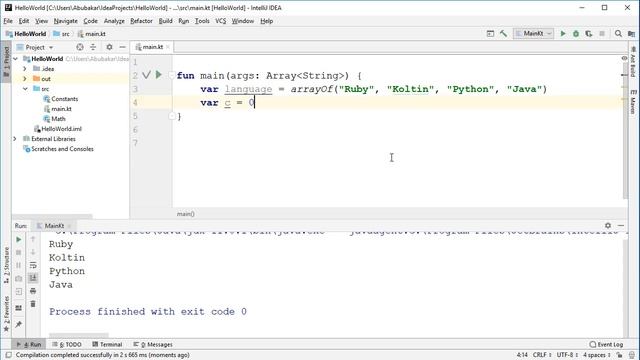Click the Run panel exit arrow icon
Screen dimensions: 640x360
18,292
